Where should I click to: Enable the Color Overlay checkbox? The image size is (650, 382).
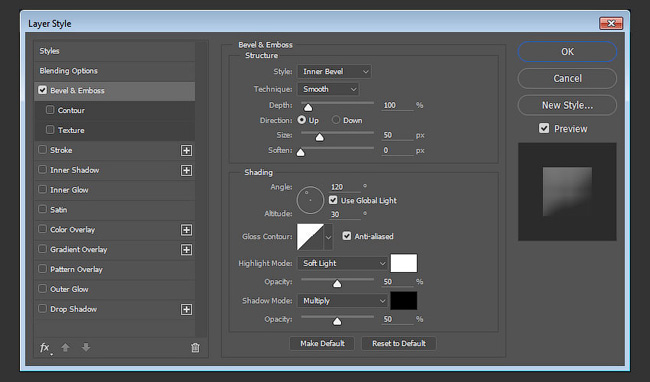(x=42, y=229)
